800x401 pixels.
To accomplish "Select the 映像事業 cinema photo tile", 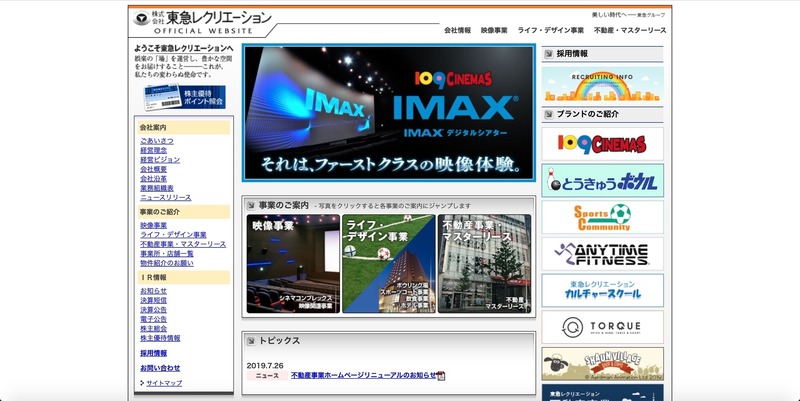I will point(293,263).
